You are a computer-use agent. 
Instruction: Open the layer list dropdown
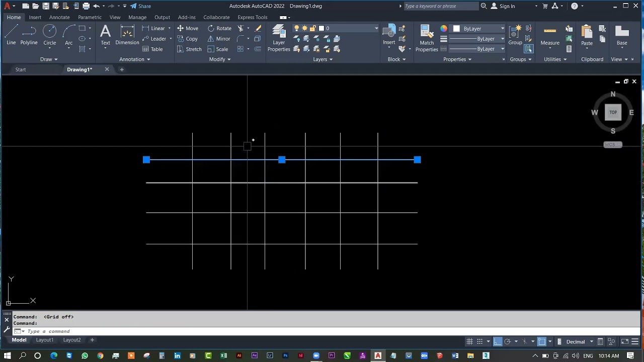(x=376, y=28)
